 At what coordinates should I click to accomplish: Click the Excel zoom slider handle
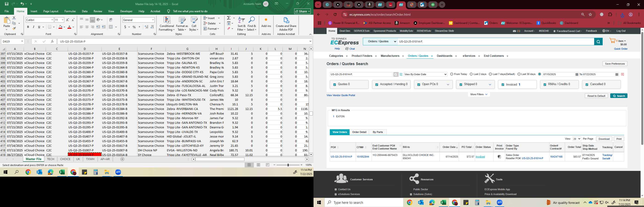[288, 165]
